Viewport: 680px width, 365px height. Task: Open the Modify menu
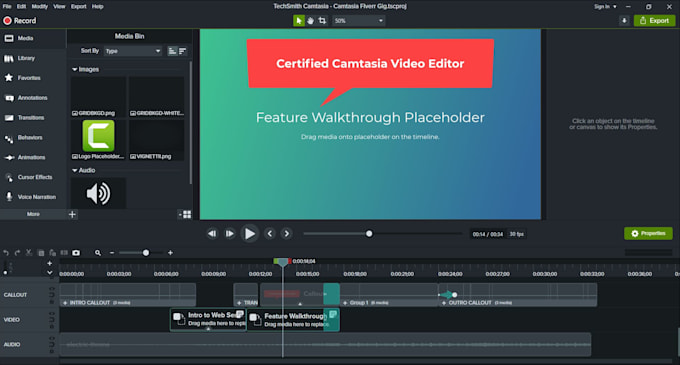click(39, 7)
